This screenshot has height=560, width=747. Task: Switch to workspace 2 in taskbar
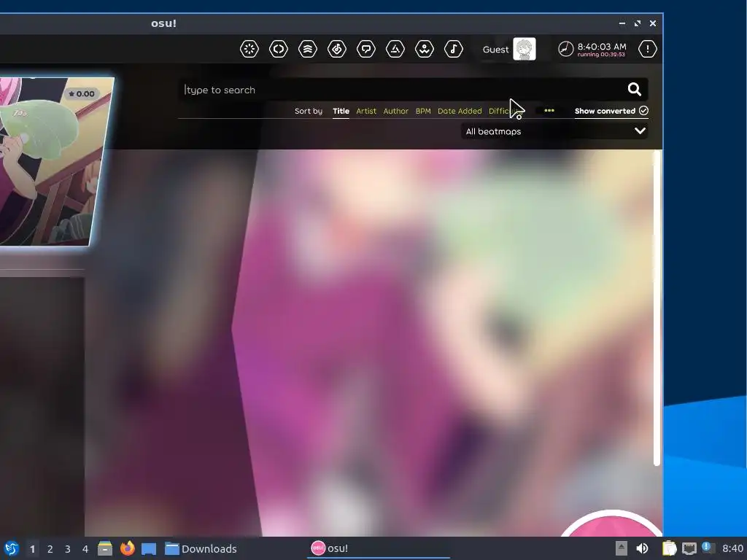point(50,549)
